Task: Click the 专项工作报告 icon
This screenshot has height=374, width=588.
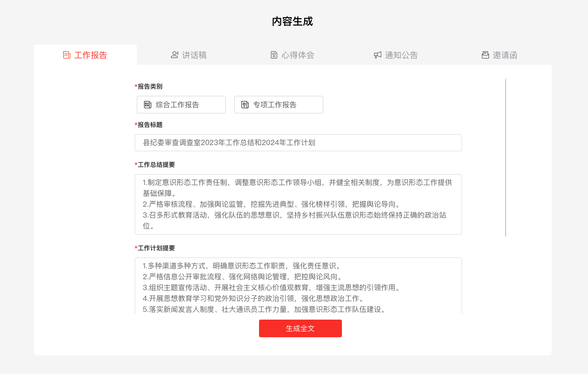Action: coord(245,105)
